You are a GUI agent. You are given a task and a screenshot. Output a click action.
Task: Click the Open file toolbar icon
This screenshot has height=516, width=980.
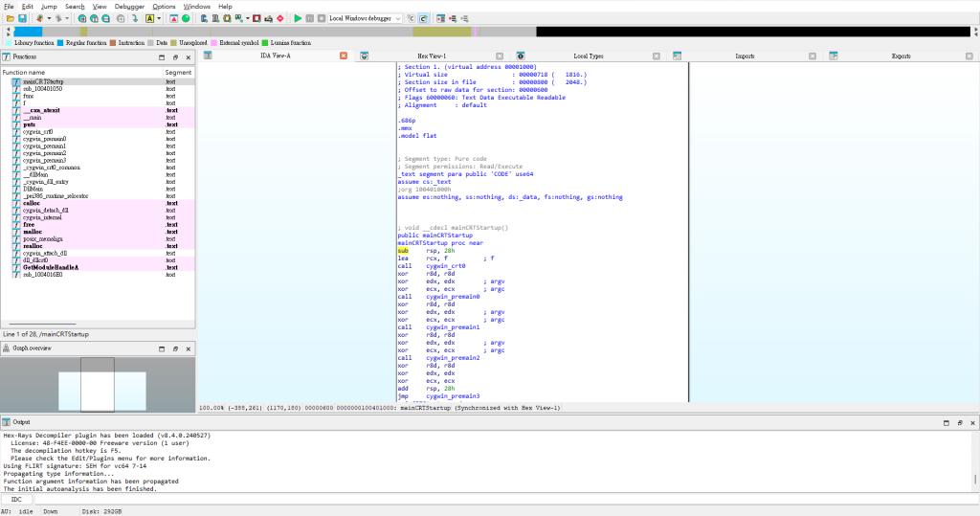coord(10,19)
